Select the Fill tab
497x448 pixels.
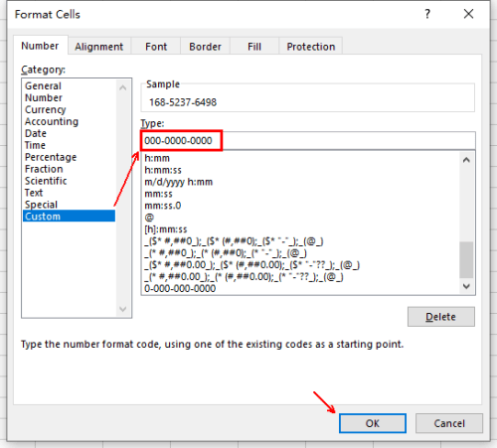pyautogui.click(x=254, y=47)
